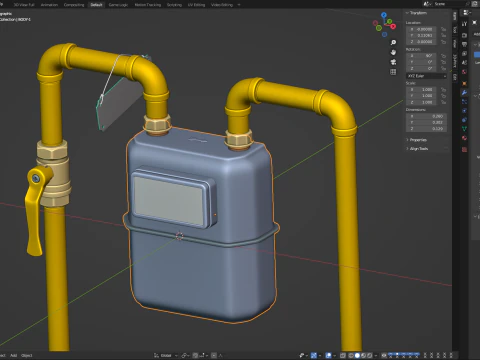Lock the Rotation Y axis
Viewport: 480px width, 360px height.
[443, 62]
